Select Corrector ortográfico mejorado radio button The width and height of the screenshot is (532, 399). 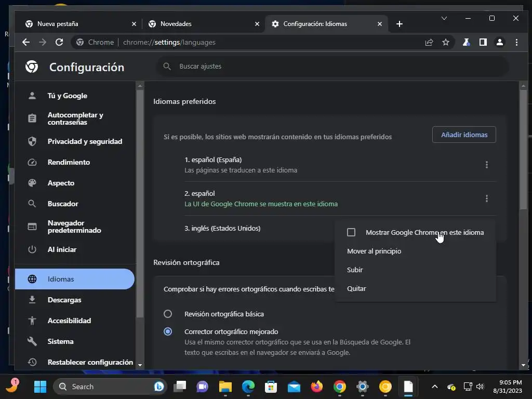tap(168, 331)
